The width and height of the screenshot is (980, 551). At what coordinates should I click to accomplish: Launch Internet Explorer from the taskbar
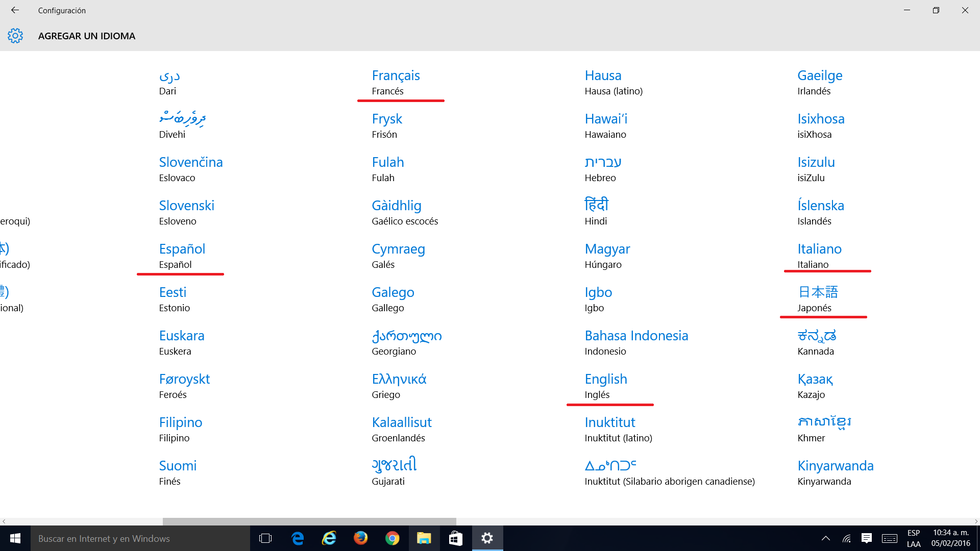pos(329,538)
